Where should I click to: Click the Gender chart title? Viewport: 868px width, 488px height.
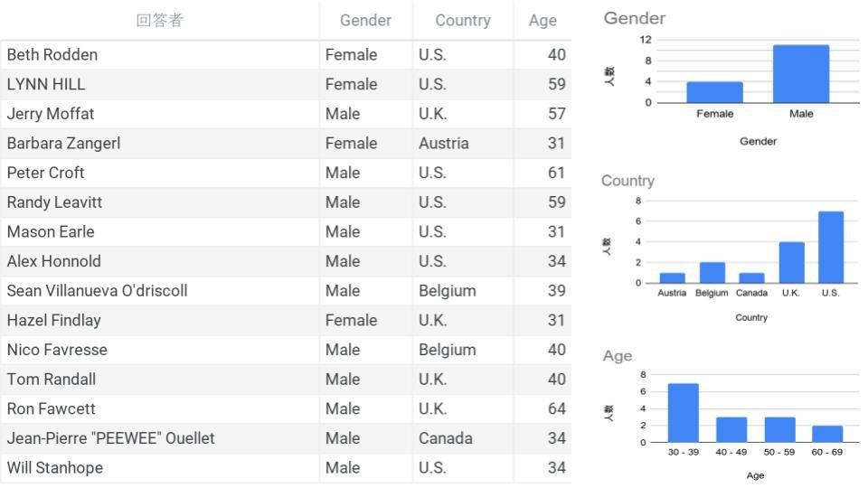635,18
